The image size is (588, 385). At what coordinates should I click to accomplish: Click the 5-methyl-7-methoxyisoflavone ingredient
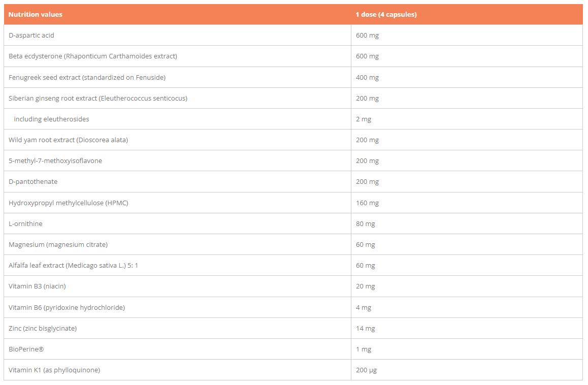pos(55,161)
